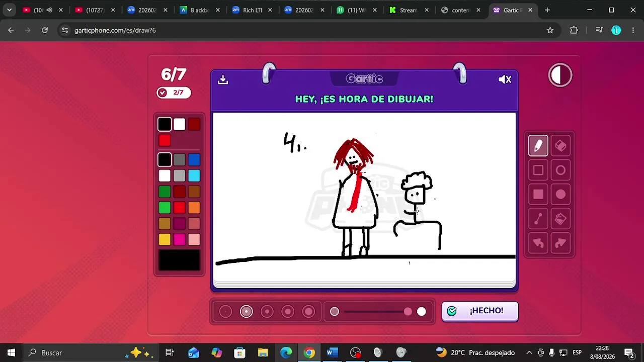The image size is (644, 362).
Task: Click the ¡HECHO! done button
Action: coord(480,311)
